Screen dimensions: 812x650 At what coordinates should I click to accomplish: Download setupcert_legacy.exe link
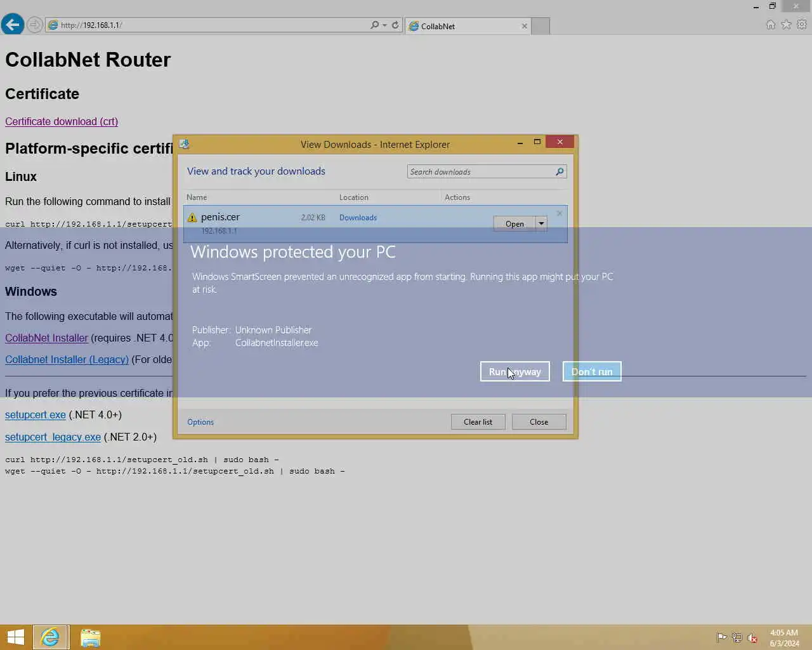coord(53,437)
